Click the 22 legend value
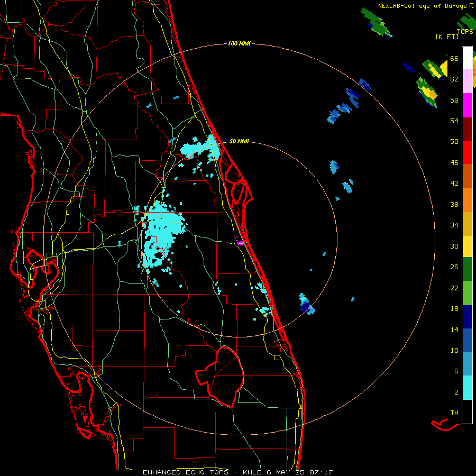476x476 pixels. pyautogui.click(x=454, y=288)
